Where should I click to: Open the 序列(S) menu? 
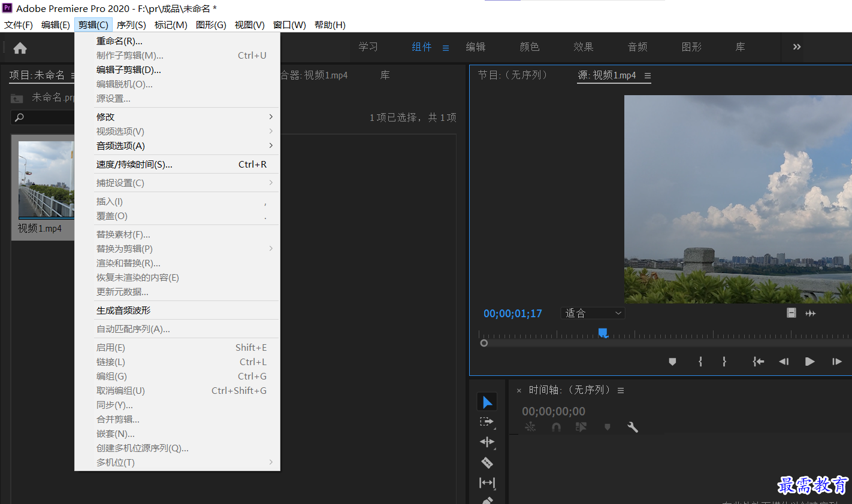131,25
